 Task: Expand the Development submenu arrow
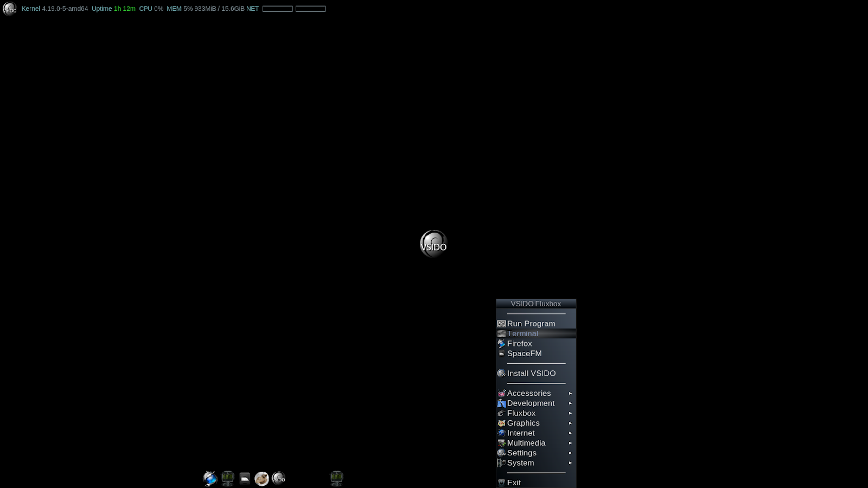point(570,403)
